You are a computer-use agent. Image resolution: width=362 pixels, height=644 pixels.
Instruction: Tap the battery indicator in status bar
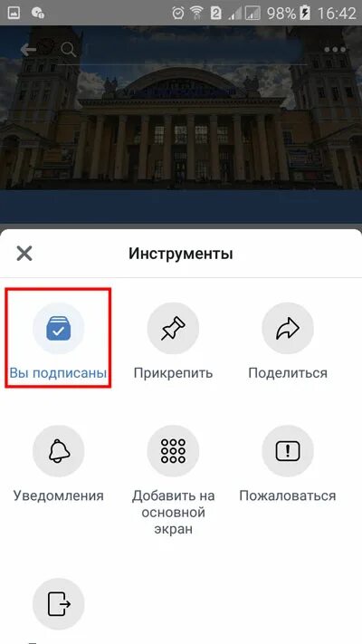pos(305,14)
